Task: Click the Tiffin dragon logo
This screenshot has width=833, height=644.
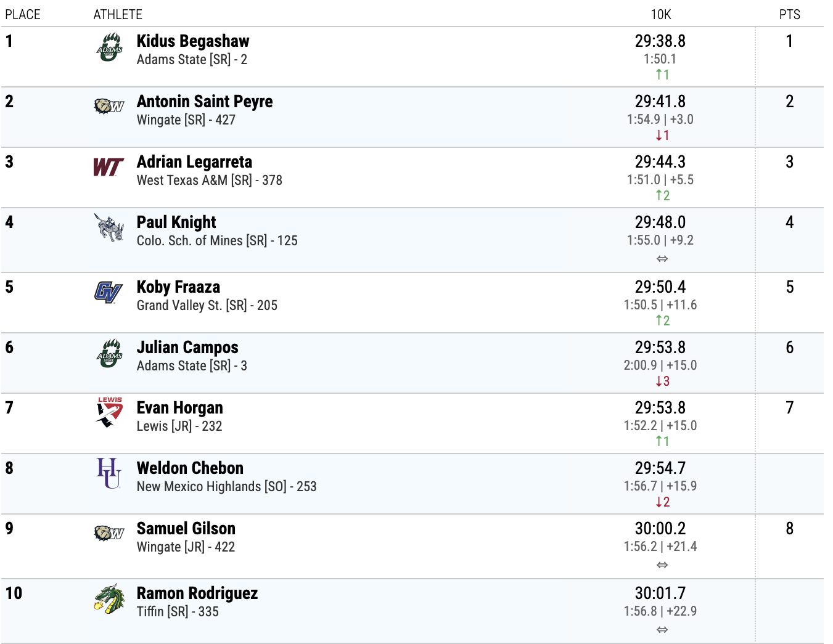Action: [109, 599]
